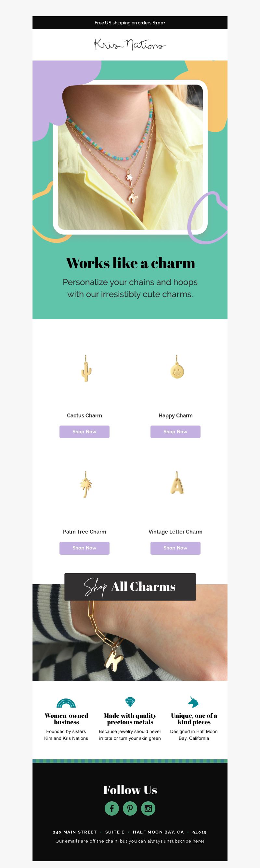Click the teal unicorn icon
The width and height of the screenshot is (260, 868).
coord(194,702)
